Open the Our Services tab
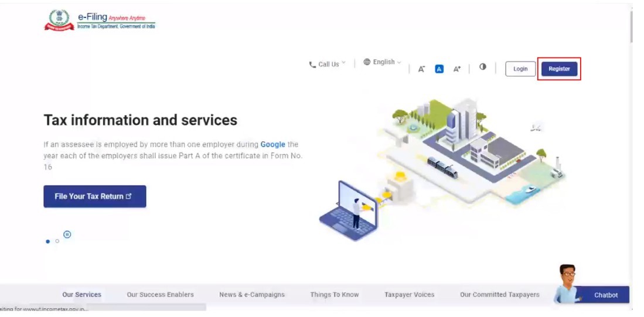Viewport: 644px width, 317px height. [x=82, y=295]
